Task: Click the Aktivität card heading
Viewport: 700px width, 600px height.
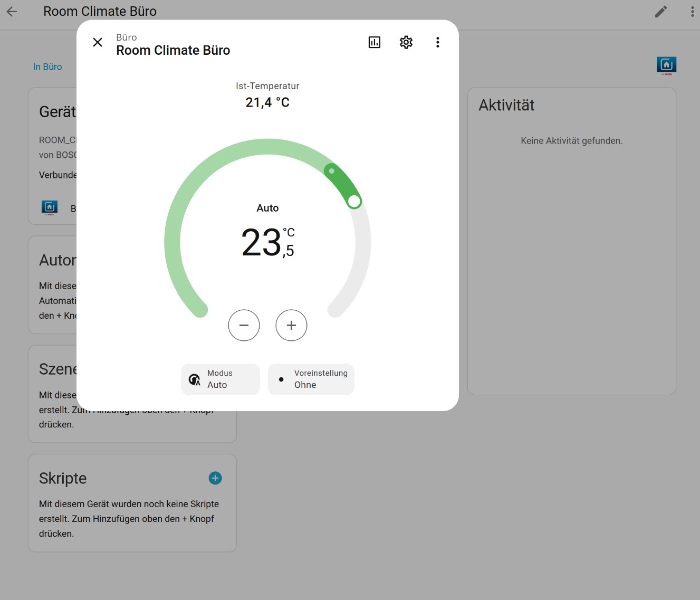Action: 506,106
